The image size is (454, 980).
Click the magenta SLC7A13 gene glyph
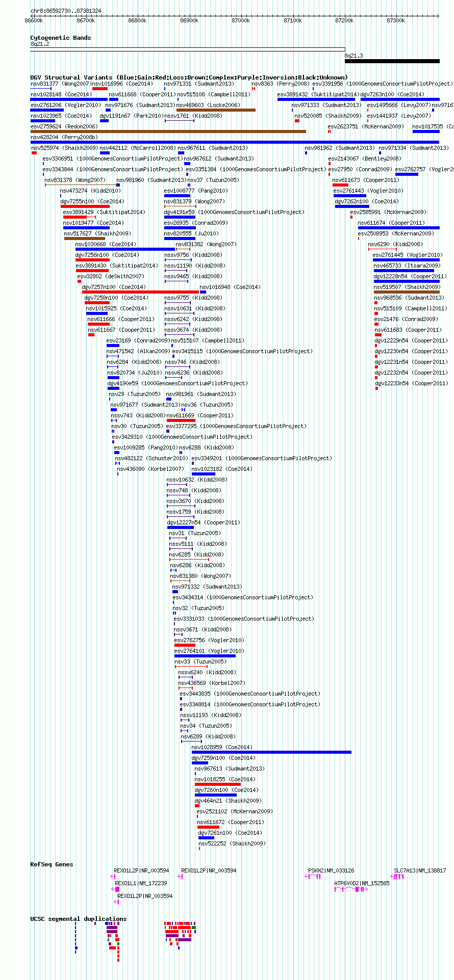tap(397, 876)
